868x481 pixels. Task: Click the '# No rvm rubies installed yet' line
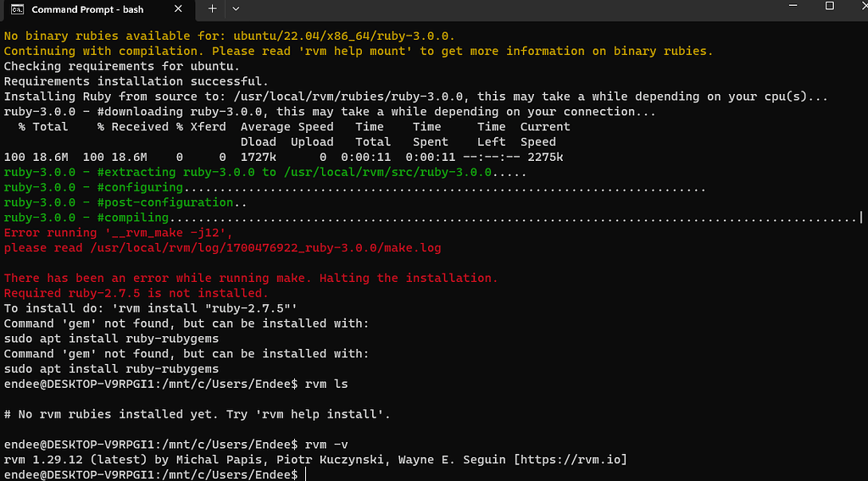point(197,414)
